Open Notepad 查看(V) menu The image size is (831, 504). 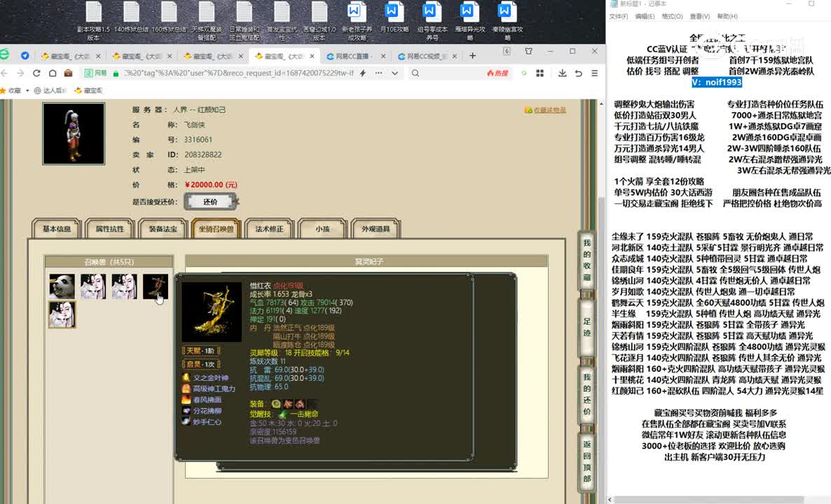pos(699,16)
